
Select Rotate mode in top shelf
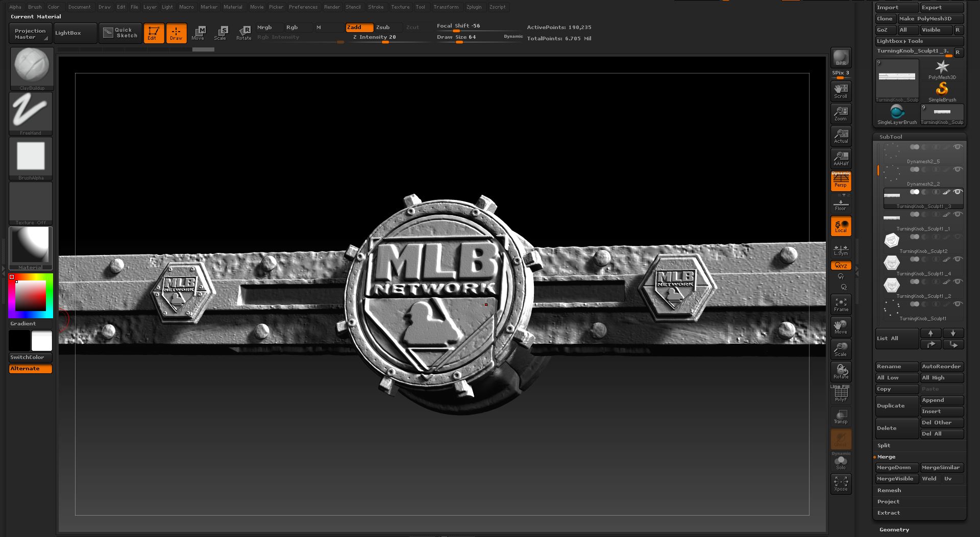coord(244,33)
